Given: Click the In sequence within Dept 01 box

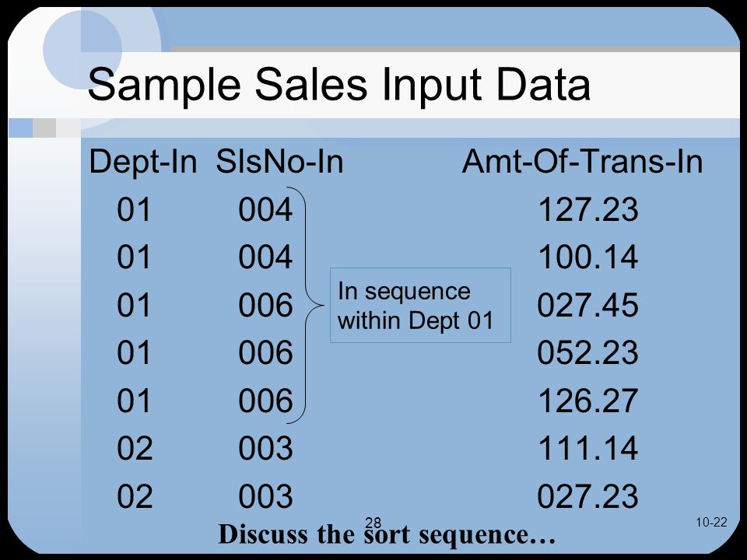Looking at the screenshot, I should coord(420,305).
